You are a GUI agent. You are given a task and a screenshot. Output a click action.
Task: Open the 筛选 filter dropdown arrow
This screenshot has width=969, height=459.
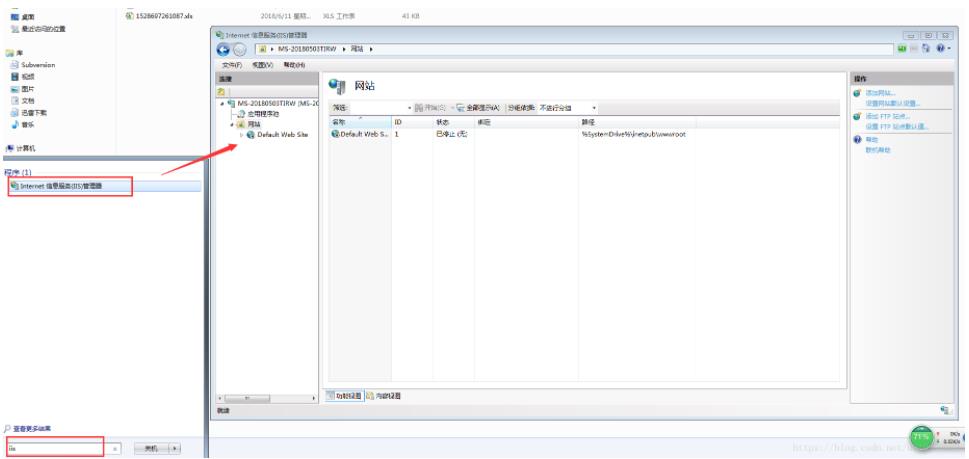[409, 108]
